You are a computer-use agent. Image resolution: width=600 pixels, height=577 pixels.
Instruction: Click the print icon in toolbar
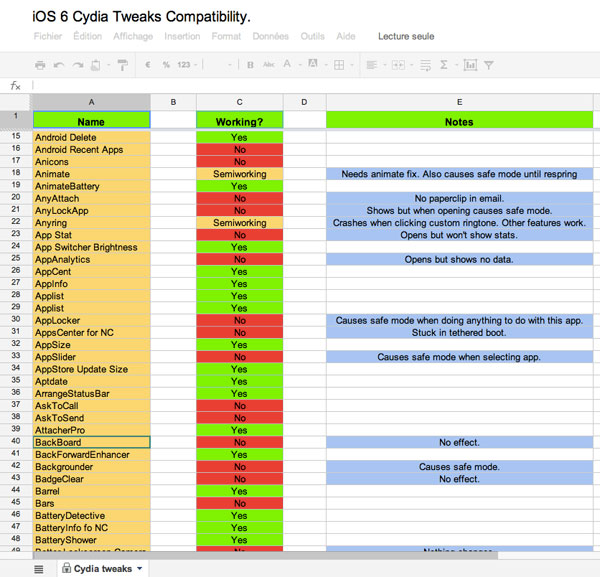click(40, 65)
